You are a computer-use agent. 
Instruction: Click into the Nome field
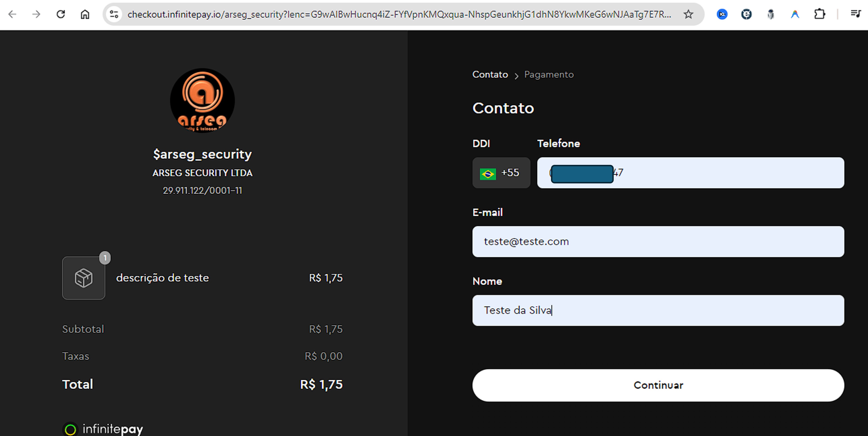[x=658, y=310]
